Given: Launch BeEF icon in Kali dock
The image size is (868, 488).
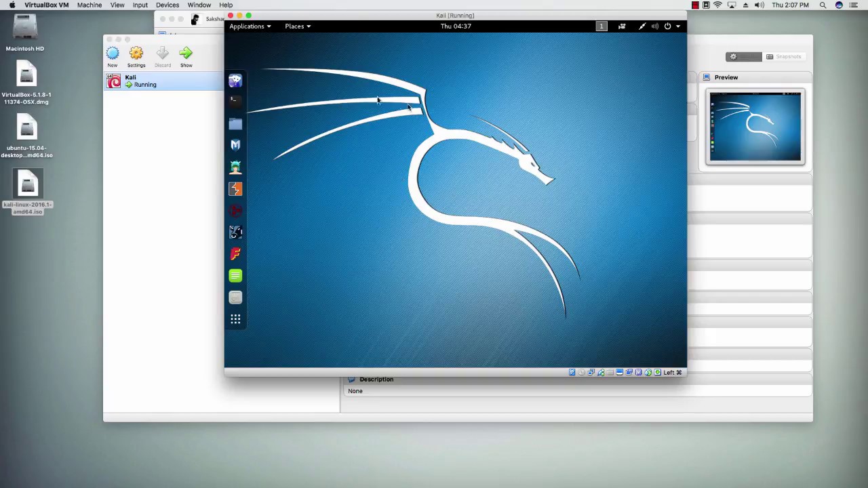Looking at the screenshot, I should [x=235, y=232].
